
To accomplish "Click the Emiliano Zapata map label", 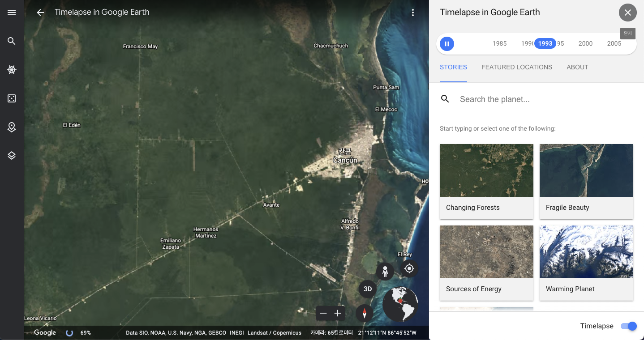I will click(x=170, y=244).
